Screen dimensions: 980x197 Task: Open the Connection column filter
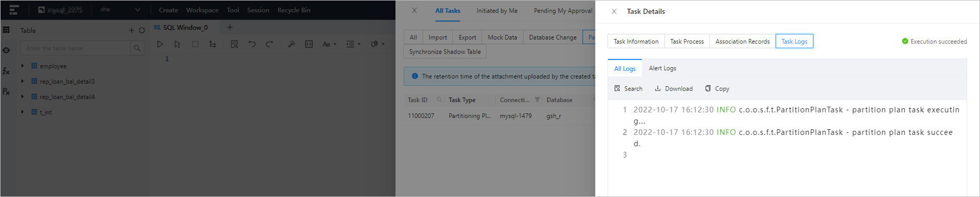click(537, 100)
